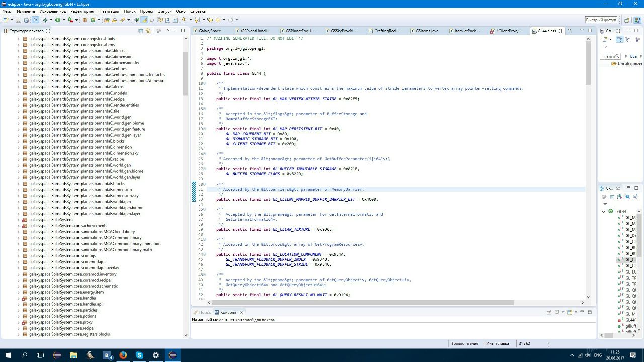The height and width of the screenshot is (362, 644).
Task: Click the Все link in task list
Action: click(x=633, y=56)
